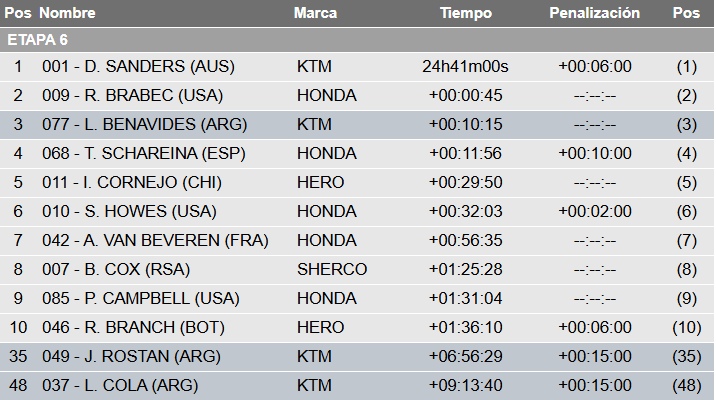Open rider 046 - R. BRANCH (BOT)
Screen dimensions: 716x400
pos(133,328)
